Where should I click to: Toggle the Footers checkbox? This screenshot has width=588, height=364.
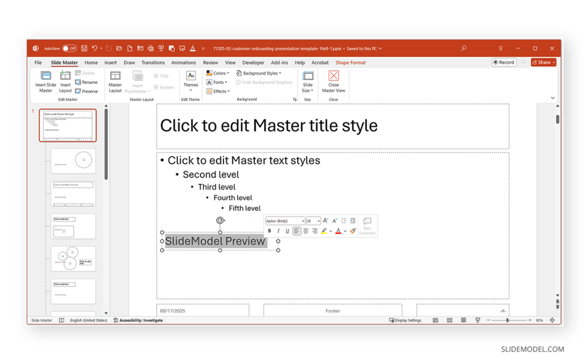pyautogui.click(x=156, y=87)
